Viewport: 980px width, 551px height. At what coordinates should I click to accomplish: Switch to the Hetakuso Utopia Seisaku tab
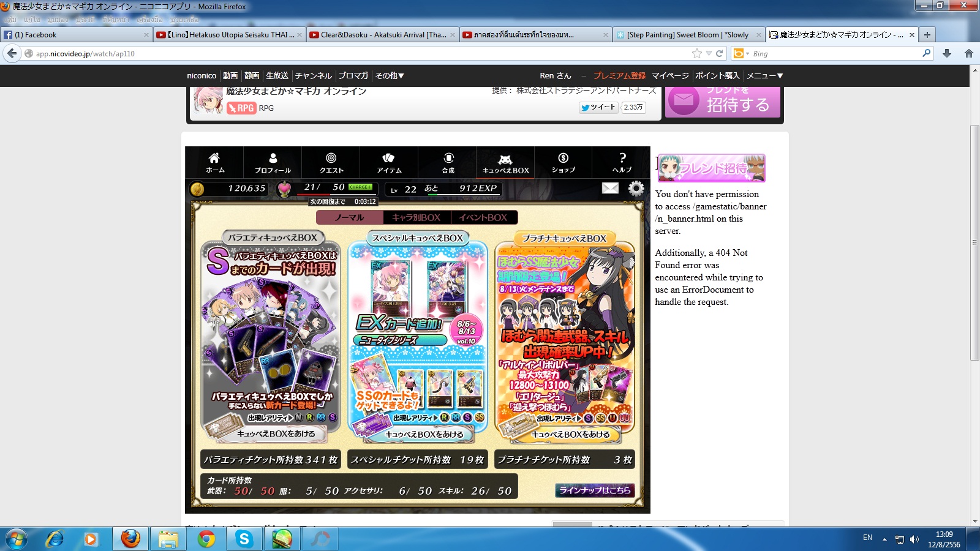point(229,35)
